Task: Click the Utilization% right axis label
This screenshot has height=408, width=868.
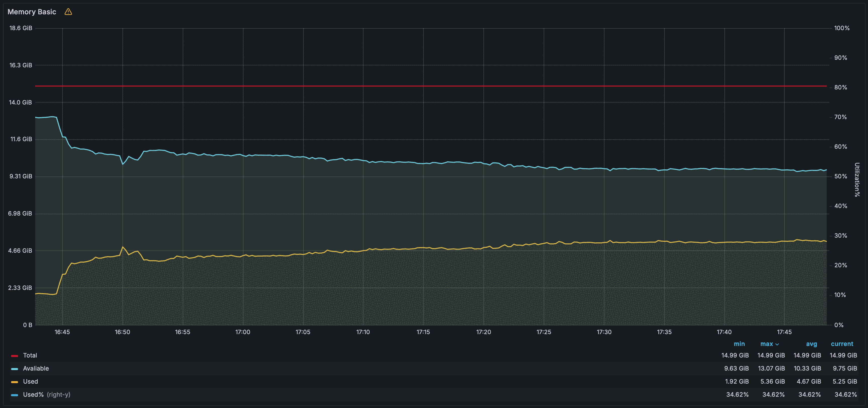Action: pos(857,179)
